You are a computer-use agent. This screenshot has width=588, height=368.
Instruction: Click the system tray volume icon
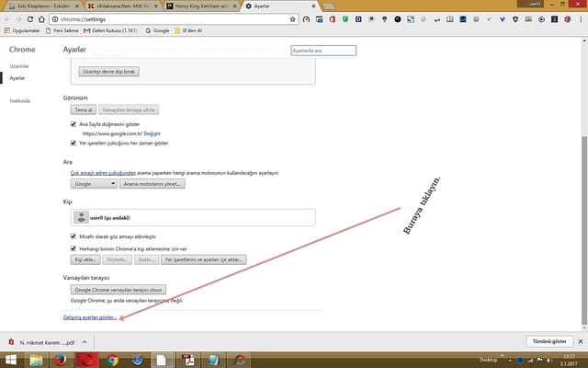549,360
